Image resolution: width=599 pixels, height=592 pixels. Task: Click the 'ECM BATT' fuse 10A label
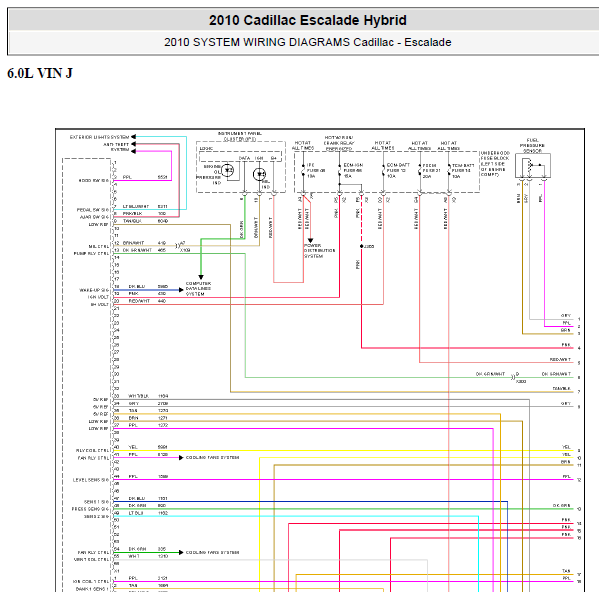tap(398, 170)
